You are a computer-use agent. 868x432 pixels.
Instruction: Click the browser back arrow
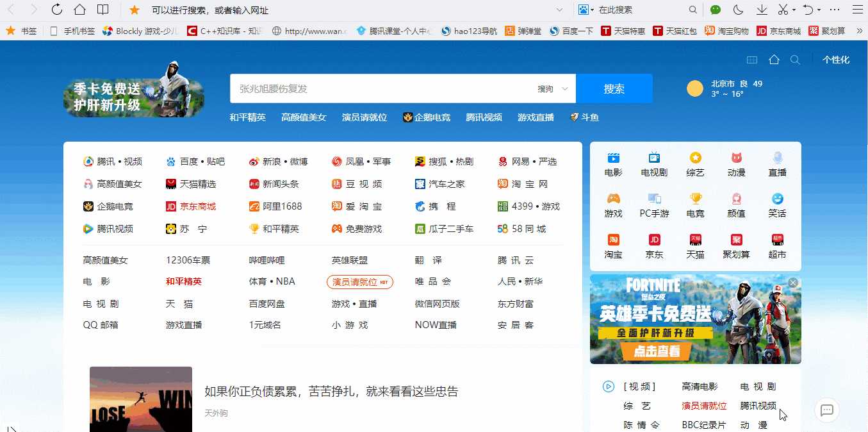point(11,10)
